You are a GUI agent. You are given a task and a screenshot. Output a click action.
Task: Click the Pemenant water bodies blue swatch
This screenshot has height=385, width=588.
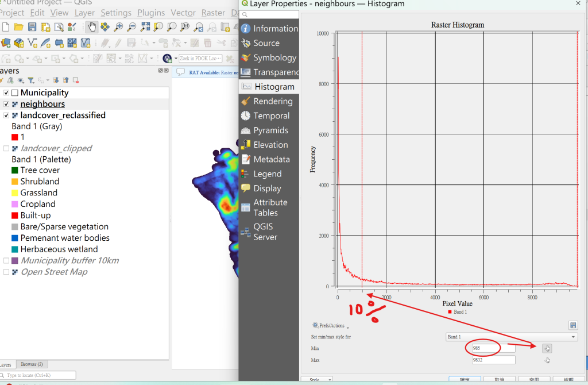coord(14,238)
